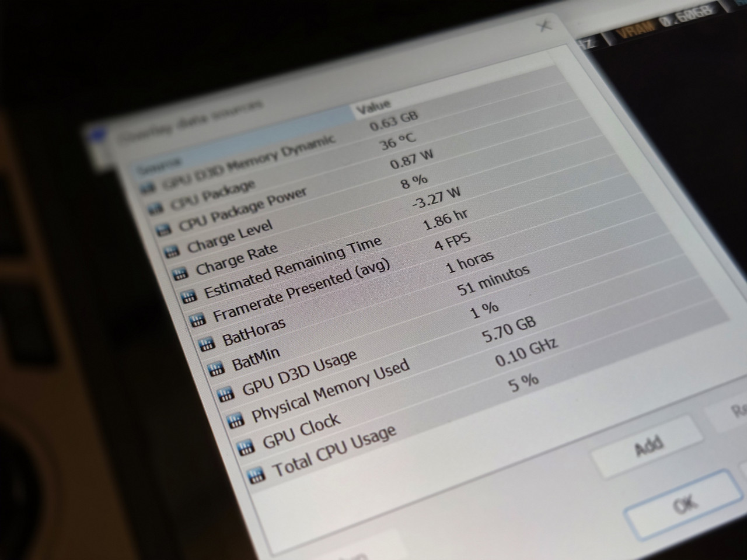Viewport: 747px width, 560px height.
Task: Select the Total CPU Usage source
Action: click(334, 452)
